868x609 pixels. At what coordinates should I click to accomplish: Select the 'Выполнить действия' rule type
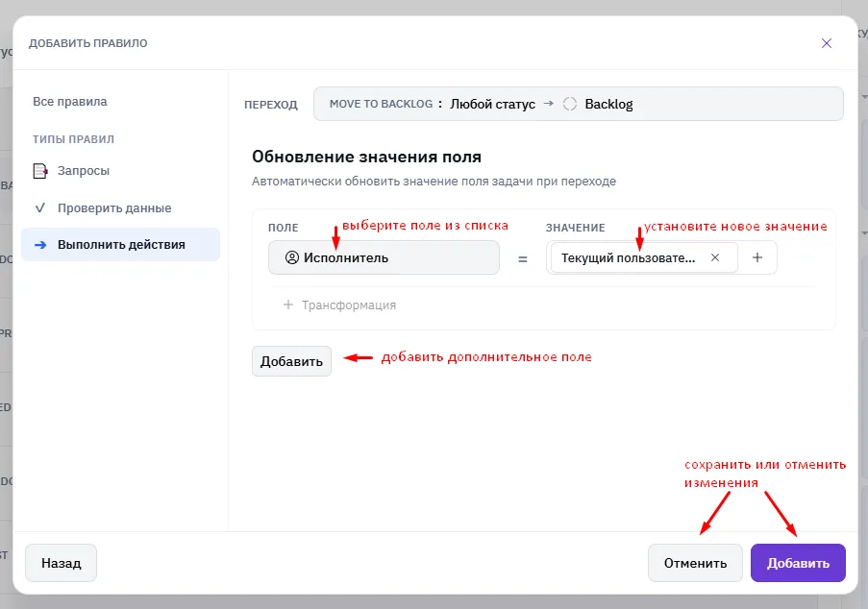(x=121, y=245)
